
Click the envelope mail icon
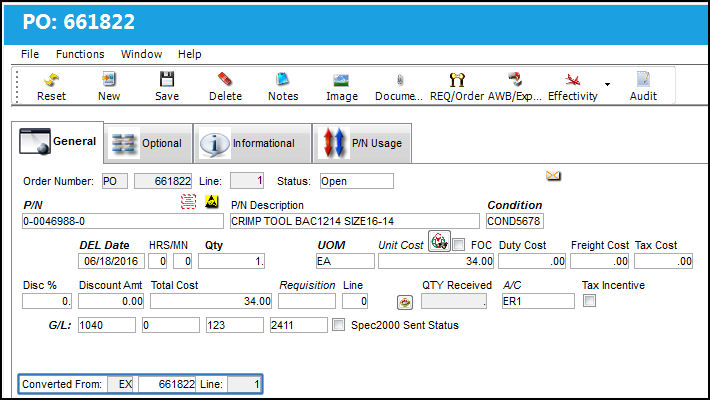point(553,176)
